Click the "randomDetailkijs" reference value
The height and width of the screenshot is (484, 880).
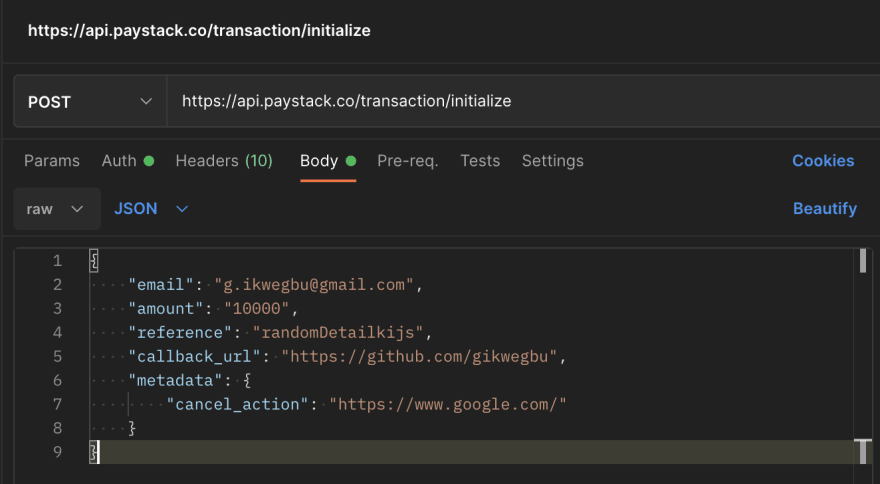coord(338,332)
